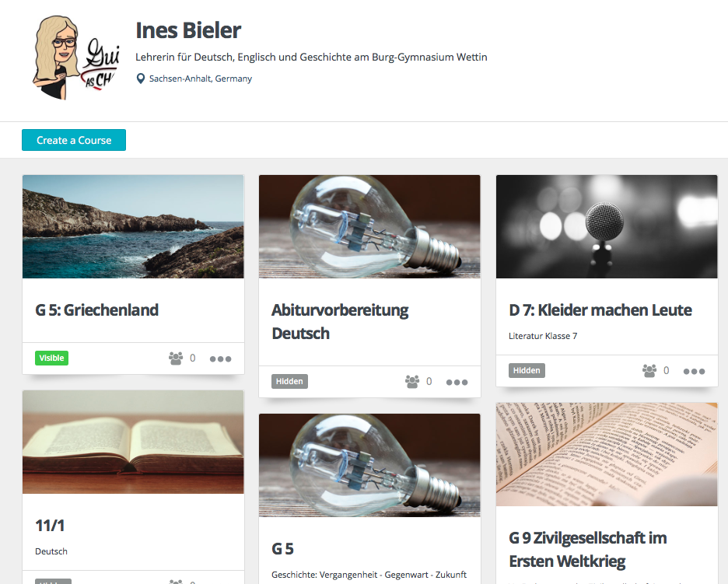This screenshot has width=728, height=584.
Task: Open the 11/1 Deutsch course title
Action: pos(50,526)
